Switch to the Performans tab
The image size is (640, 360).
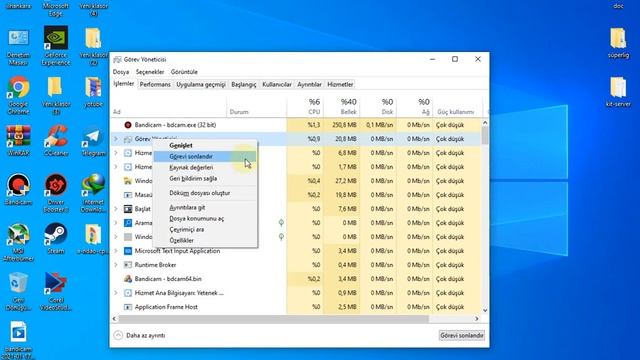pos(155,84)
